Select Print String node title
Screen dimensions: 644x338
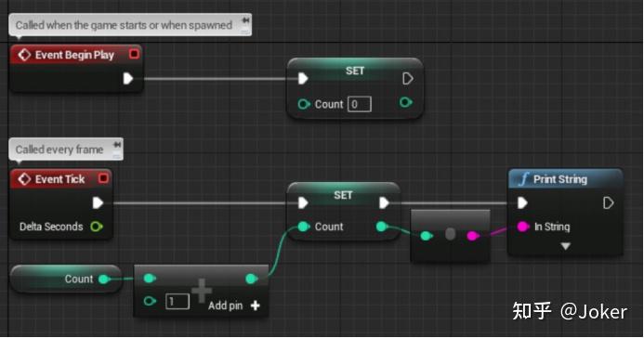(x=560, y=179)
